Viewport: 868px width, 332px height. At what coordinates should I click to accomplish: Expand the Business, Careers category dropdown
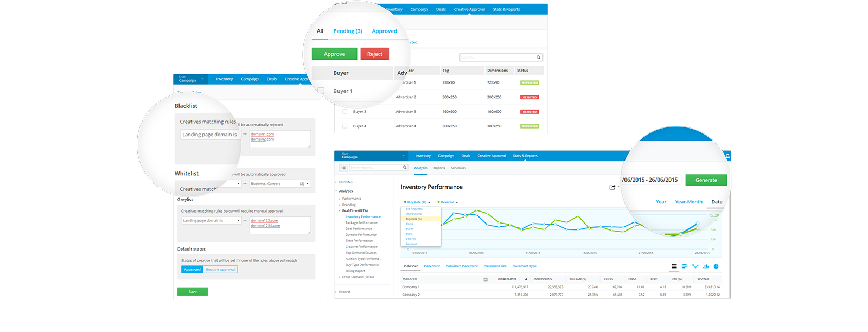280,184
